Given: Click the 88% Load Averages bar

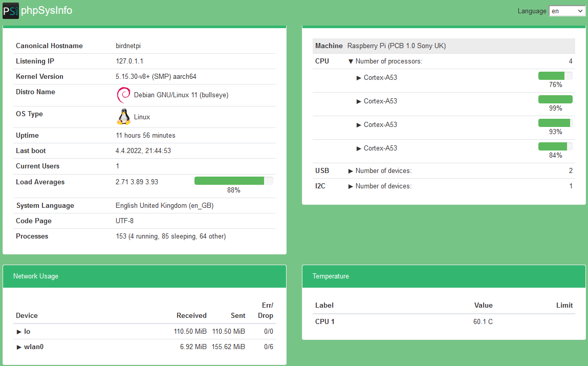Looking at the screenshot, I should tap(233, 180).
